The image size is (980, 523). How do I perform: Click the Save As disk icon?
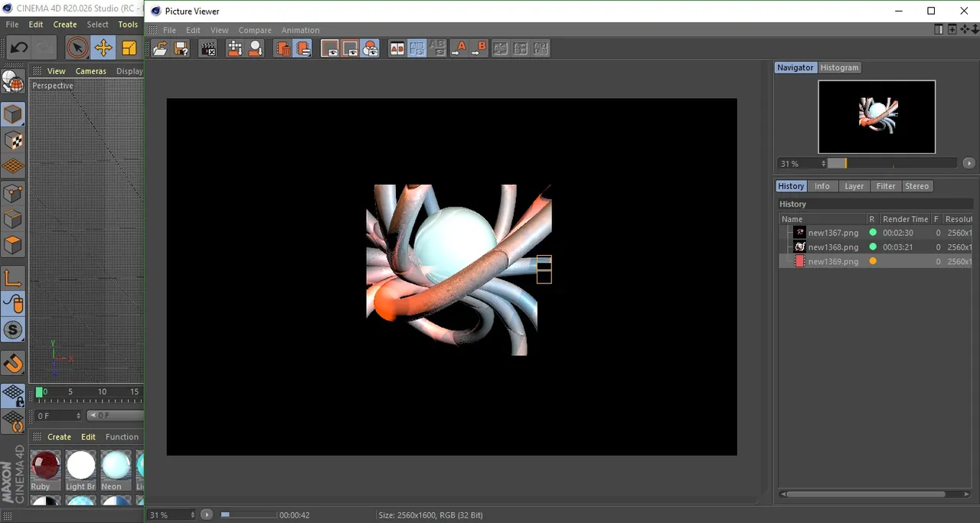181,48
